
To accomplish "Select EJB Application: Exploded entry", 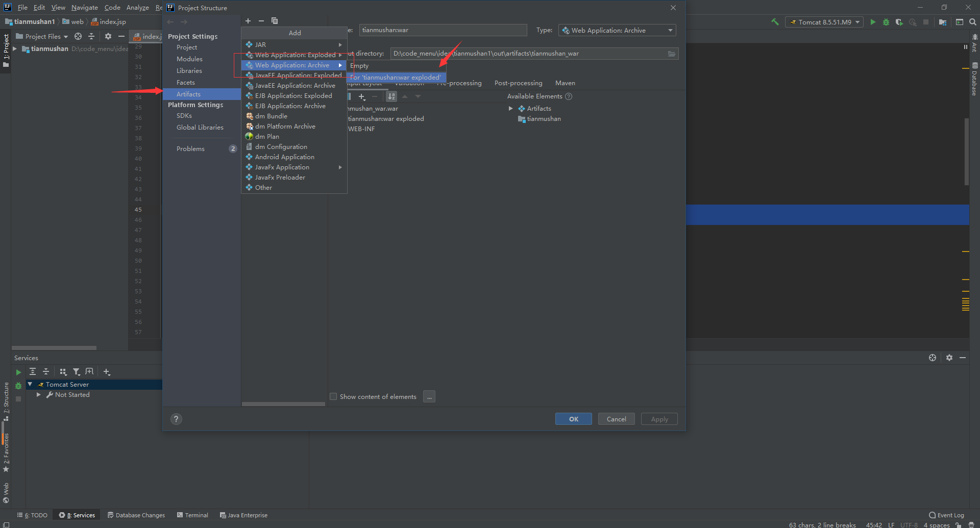I will click(x=294, y=96).
